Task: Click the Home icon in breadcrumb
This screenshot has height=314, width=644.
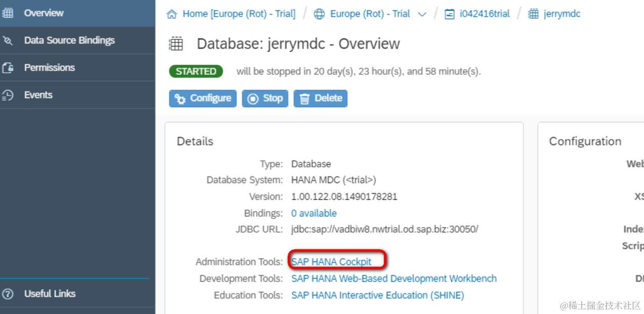Action: 172,14
